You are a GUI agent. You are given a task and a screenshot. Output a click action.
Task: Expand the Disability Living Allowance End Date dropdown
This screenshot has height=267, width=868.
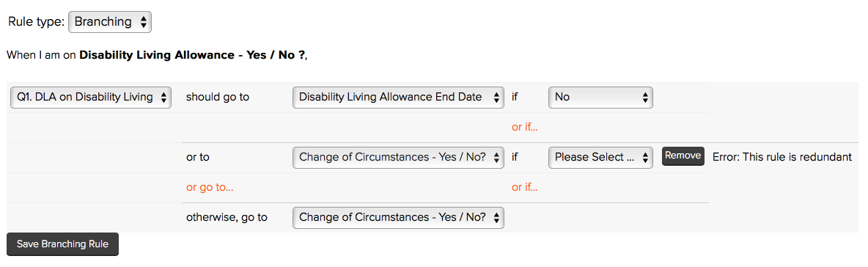(398, 98)
